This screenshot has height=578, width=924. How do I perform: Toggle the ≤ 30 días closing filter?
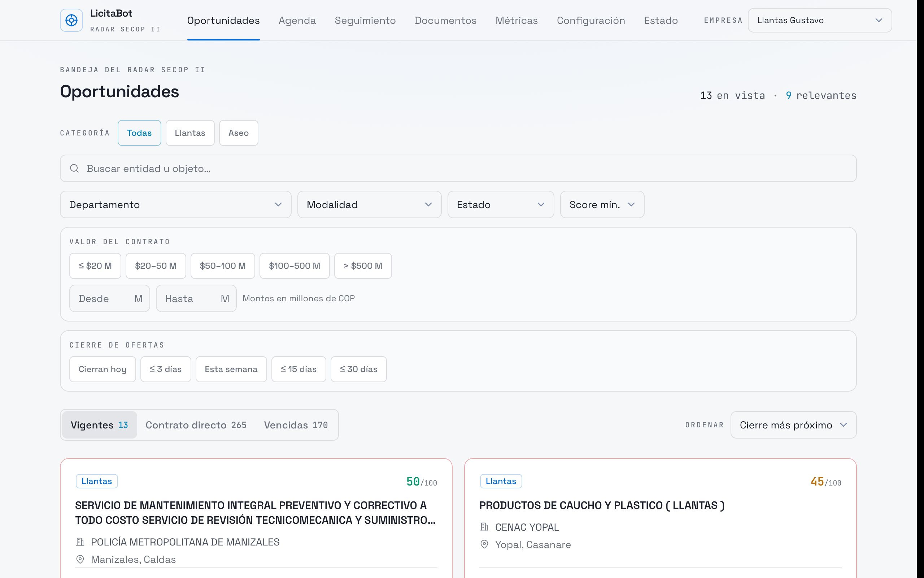click(x=358, y=369)
